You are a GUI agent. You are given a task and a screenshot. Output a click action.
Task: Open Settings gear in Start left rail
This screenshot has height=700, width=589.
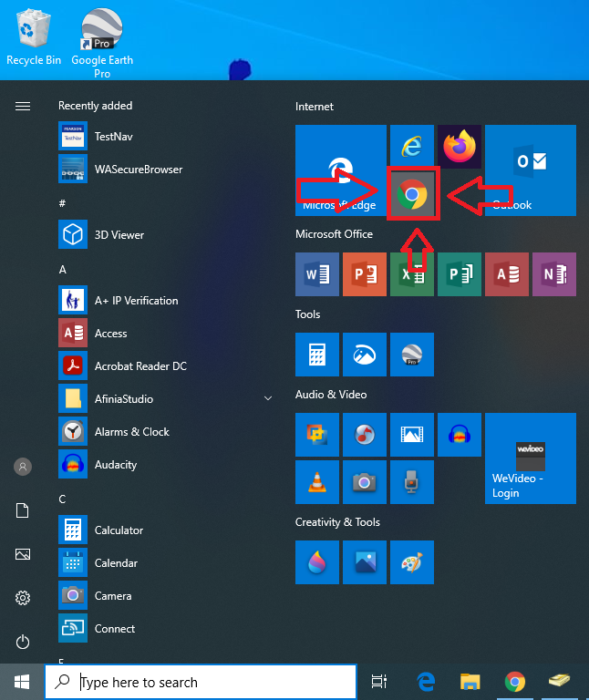point(23,598)
